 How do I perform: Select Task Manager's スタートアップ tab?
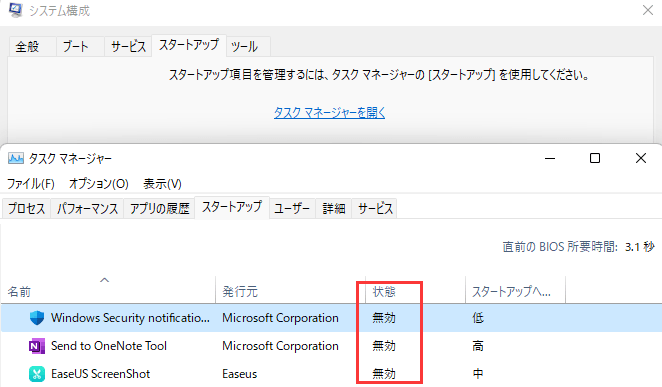coord(232,207)
